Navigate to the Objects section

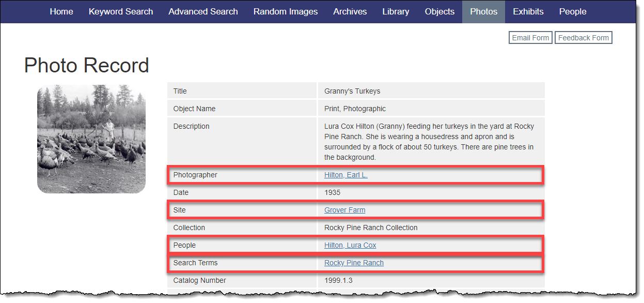[439, 11]
